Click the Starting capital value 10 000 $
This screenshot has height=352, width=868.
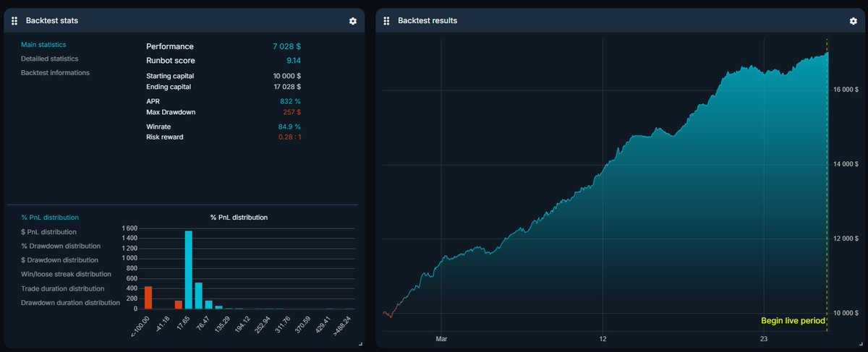tap(286, 76)
